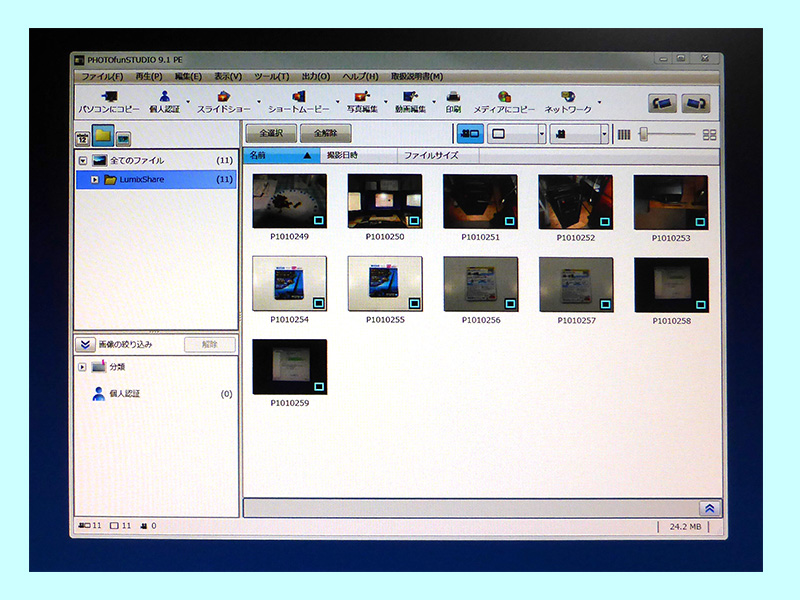Toggle photo and video display filter button
800x600 pixels.
469,133
